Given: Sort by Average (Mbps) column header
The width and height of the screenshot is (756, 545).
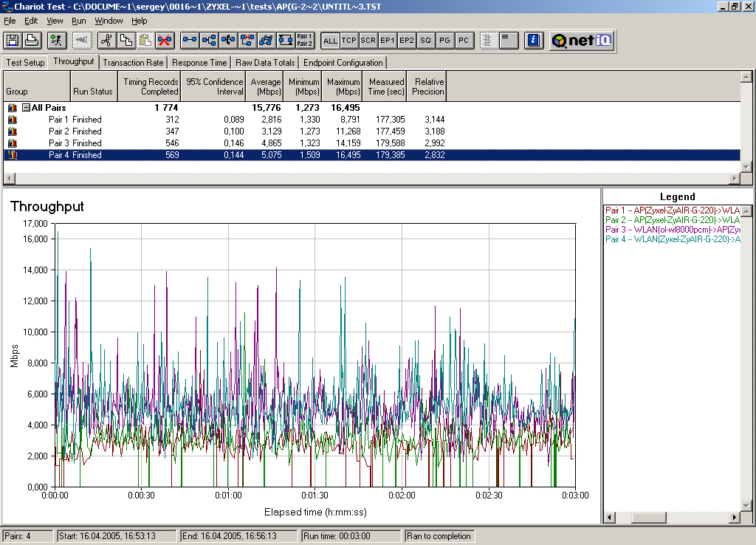Looking at the screenshot, I should [266, 86].
